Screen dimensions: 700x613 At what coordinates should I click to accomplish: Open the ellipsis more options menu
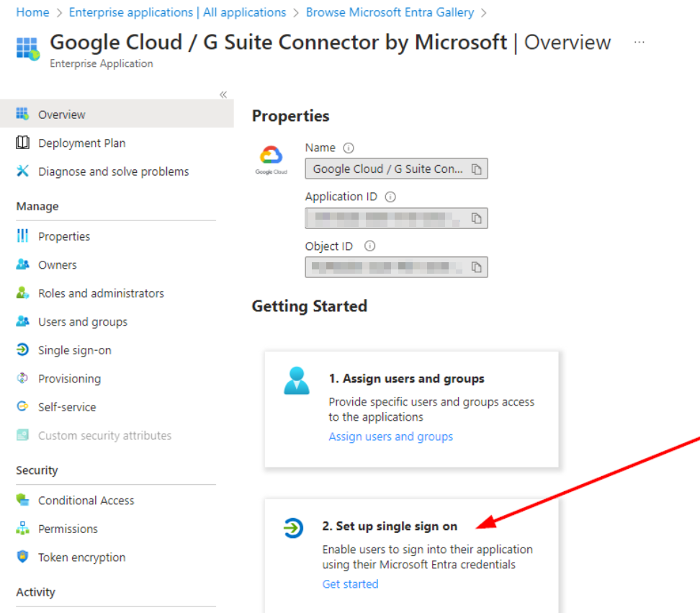(x=639, y=42)
